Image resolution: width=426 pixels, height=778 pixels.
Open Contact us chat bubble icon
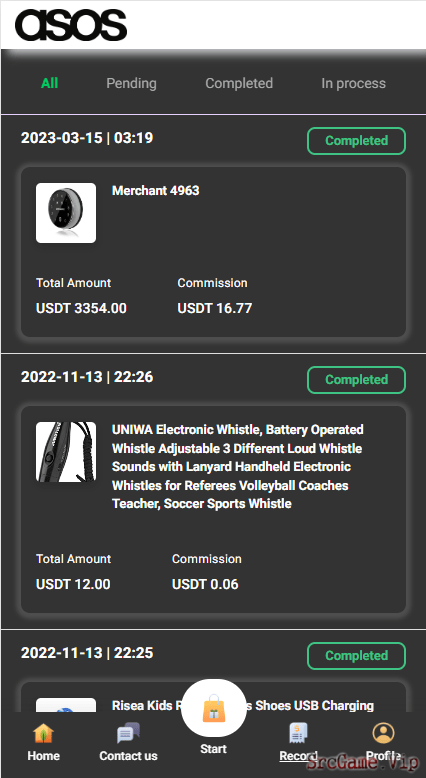pos(128,733)
